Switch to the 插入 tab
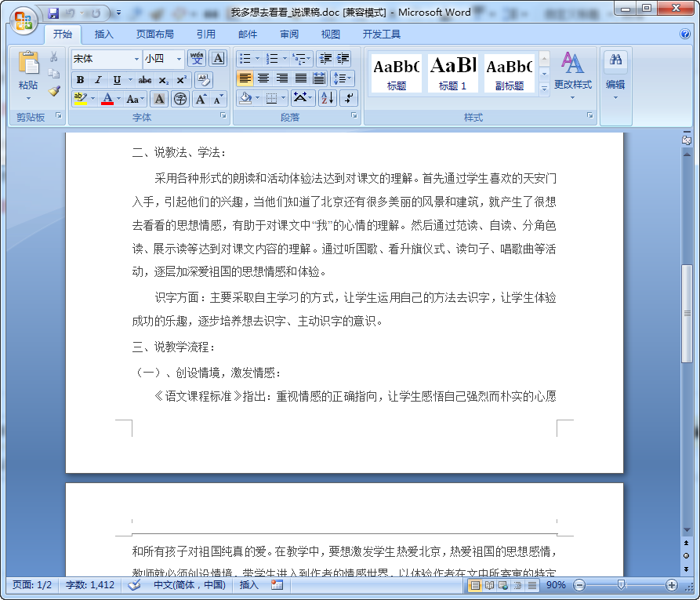The image size is (700, 600). pos(104,34)
